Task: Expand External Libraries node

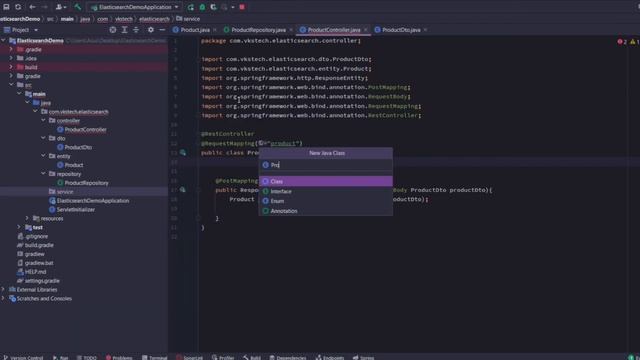Action: click(x=4, y=289)
